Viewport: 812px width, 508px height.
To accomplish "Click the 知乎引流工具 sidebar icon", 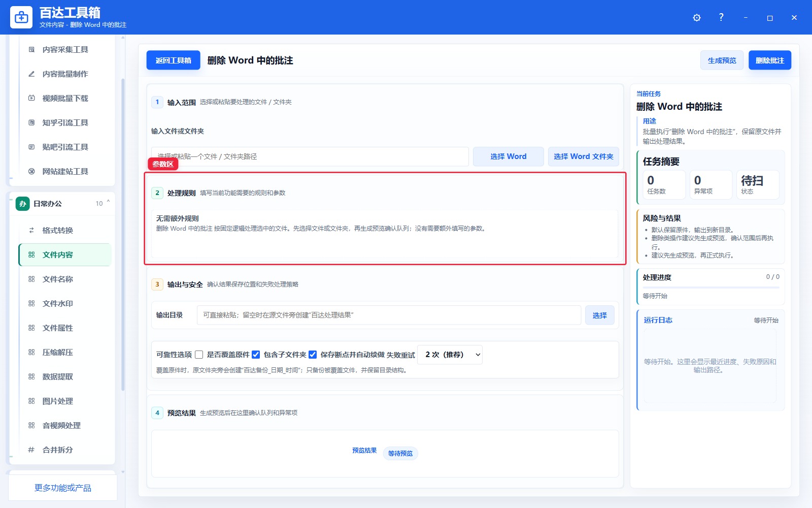I will [x=31, y=122].
